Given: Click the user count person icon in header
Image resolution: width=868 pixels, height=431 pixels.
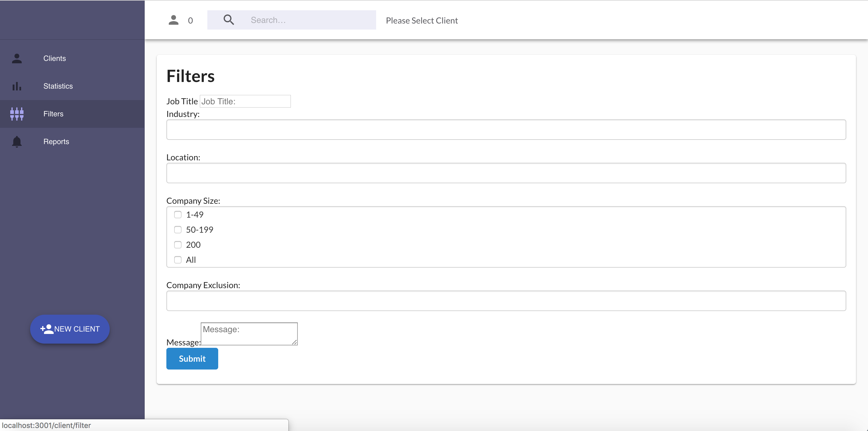Looking at the screenshot, I should coord(174,20).
